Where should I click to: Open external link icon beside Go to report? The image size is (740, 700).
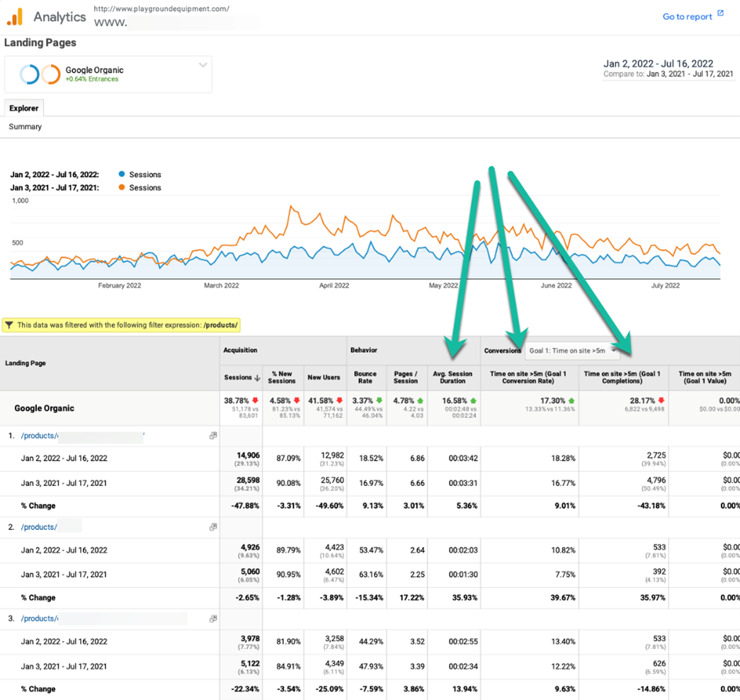coord(720,13)
